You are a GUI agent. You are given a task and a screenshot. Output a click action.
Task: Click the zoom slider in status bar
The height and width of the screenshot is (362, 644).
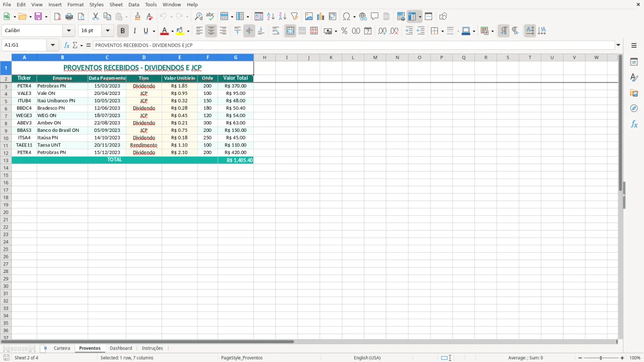pos(601,358)
